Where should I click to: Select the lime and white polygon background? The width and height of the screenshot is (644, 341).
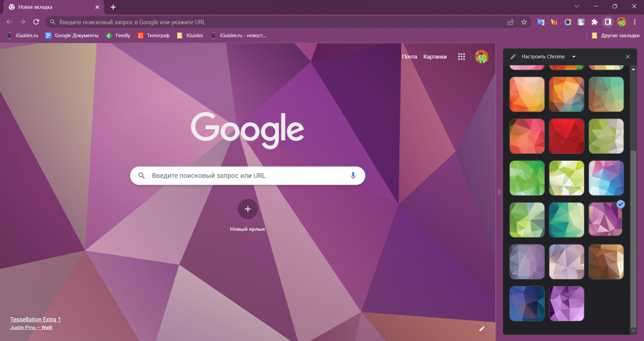coord(566,178)
